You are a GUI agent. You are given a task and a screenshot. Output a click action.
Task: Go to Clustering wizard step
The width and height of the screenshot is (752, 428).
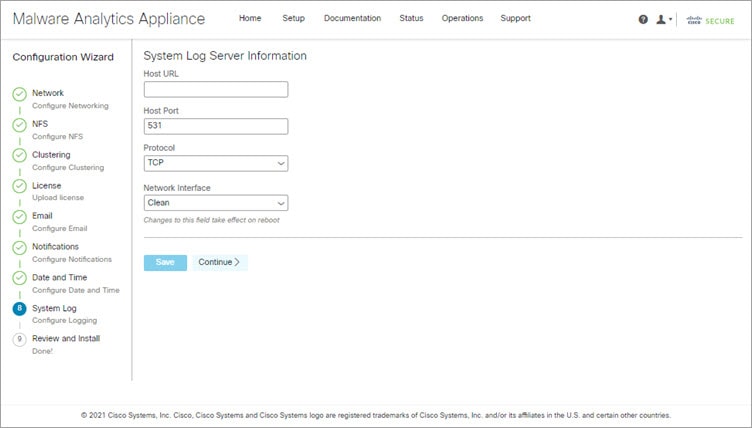pos(51,155)
